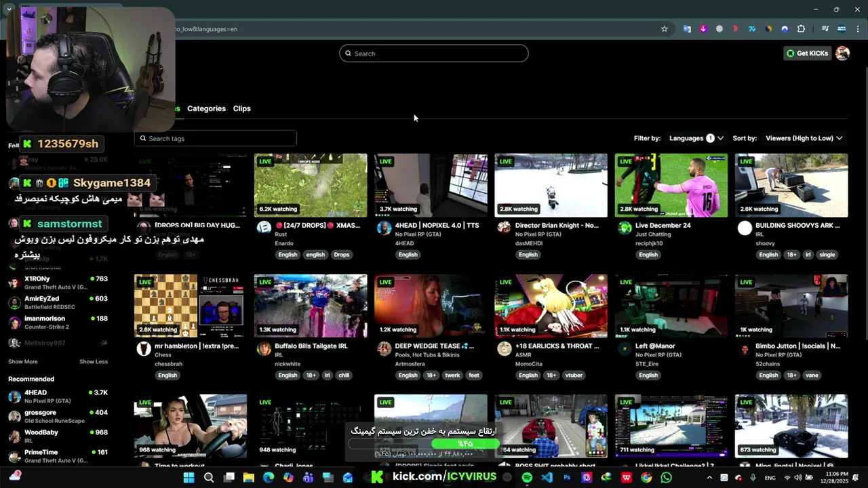Open BUILDING SHOOVYS ARK stream title
This screenshot has height=488, width=868.
coord(797,225)
